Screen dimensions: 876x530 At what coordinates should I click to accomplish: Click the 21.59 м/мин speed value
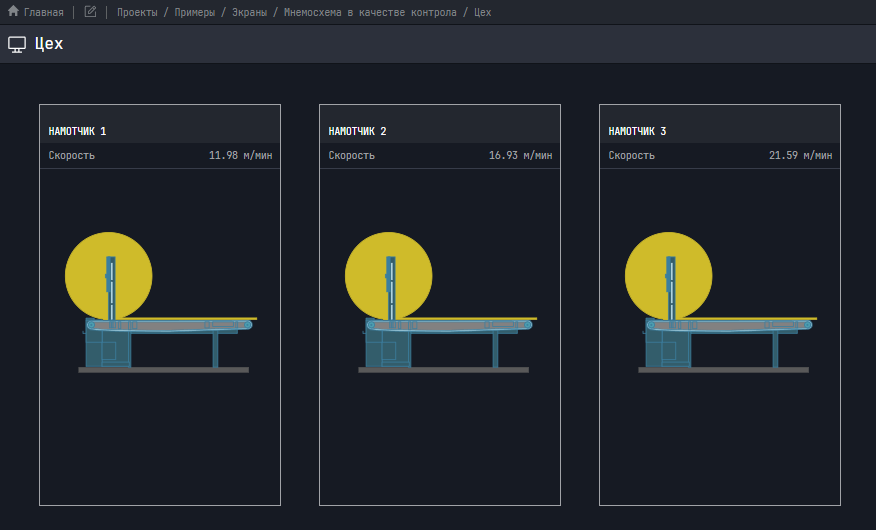pyautogui.click(x=800, y=156)
